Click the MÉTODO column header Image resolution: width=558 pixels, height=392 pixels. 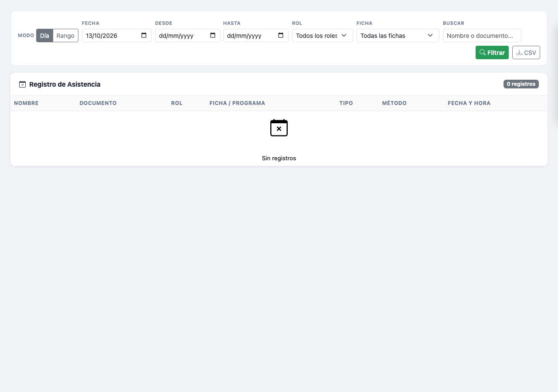tap(394, 103)
